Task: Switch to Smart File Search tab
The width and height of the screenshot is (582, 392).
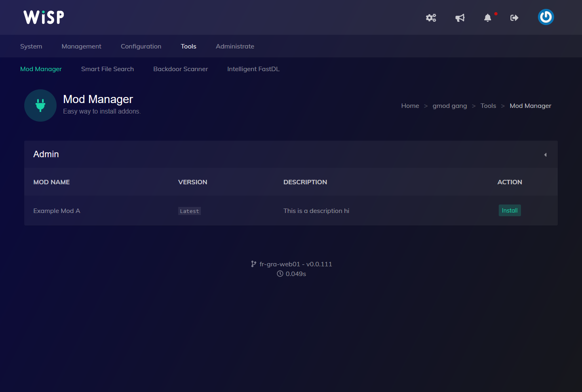Action: [x=108, y=69]
